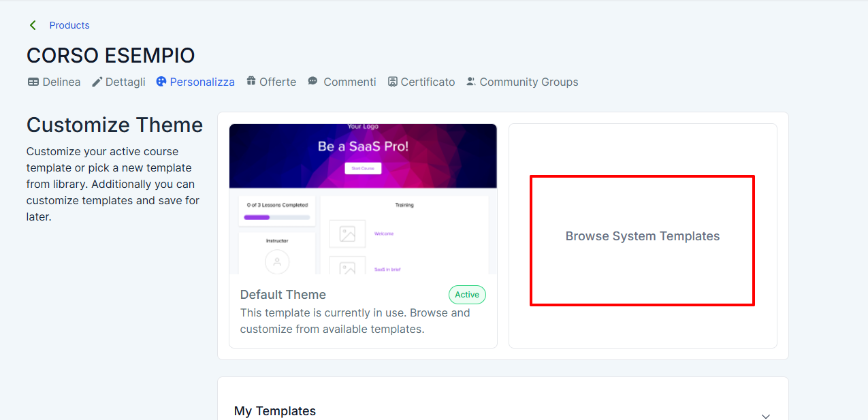Click the lessons completed progress bar
The width and height of the screenshot is (868, 420).
click(277, 217)
